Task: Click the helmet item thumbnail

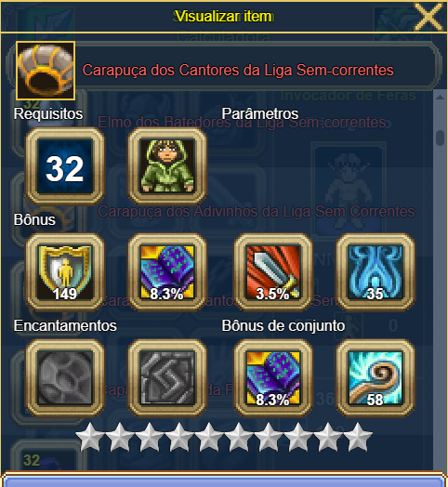Action: pyautogui.click(x=46, y=71)
